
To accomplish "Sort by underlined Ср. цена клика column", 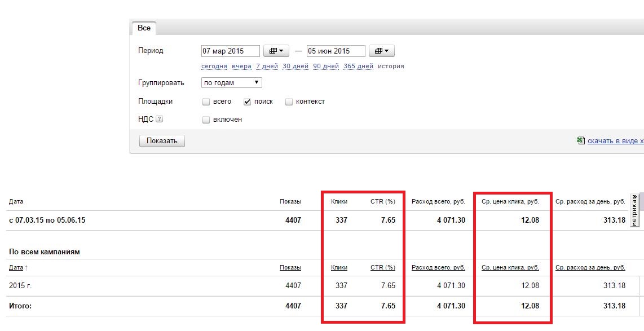I will point(510,267).
